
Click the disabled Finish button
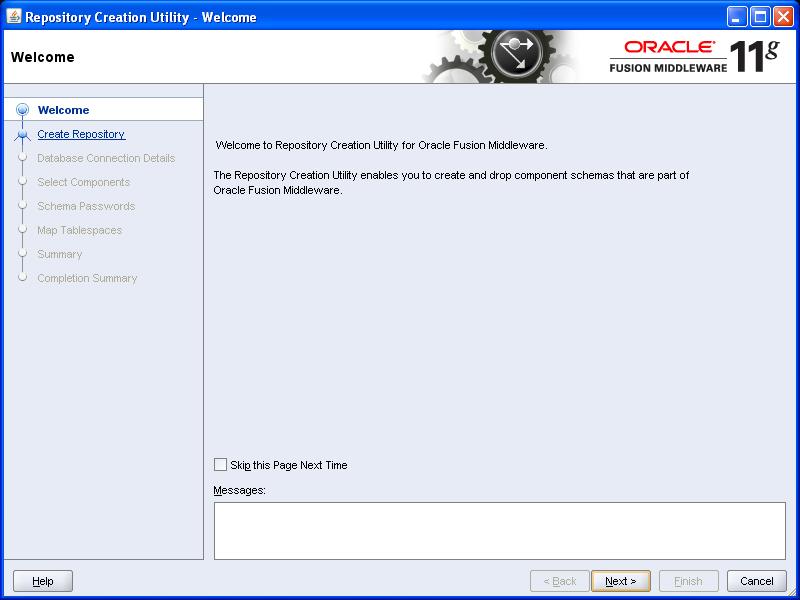(x=688, y=581)
